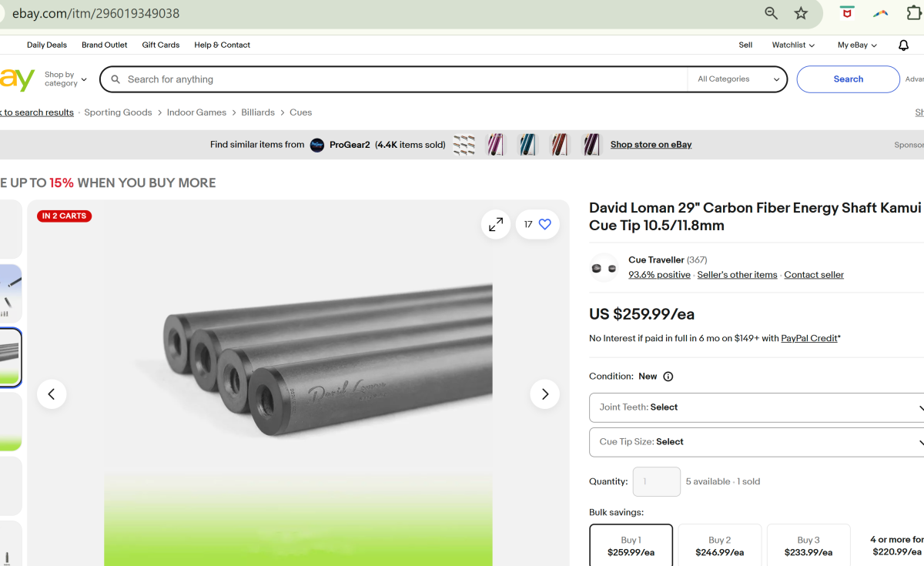
Task: Open the PayPal Credit link
Action: pyautogui.click(x=808, y=338)
